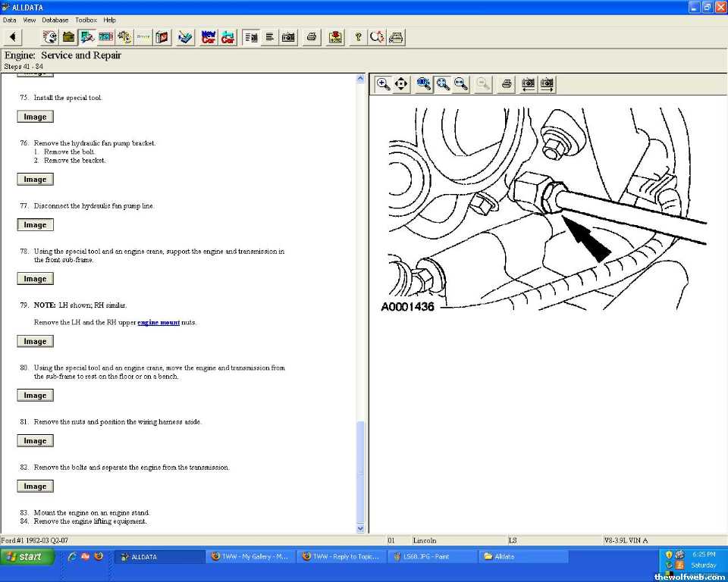Click Image button for step 82
The image size is (728, 582).
click(x=35, y=487)
